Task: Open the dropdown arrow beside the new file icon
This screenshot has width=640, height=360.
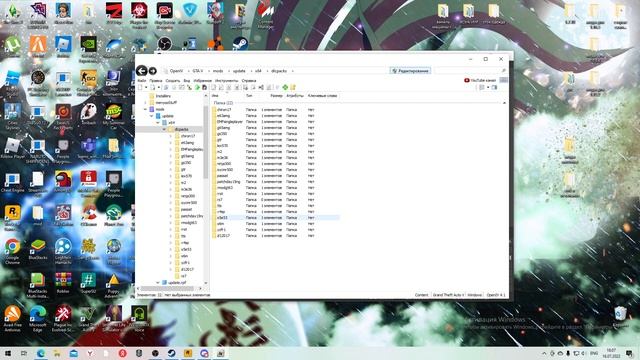Action: coord(146,87)
